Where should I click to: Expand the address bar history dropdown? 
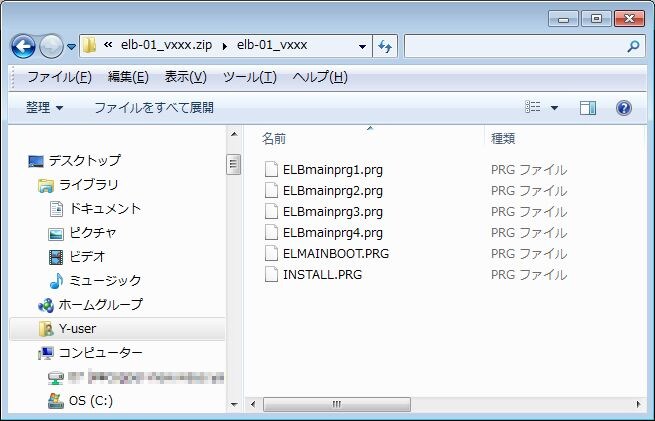click(362, 46)
